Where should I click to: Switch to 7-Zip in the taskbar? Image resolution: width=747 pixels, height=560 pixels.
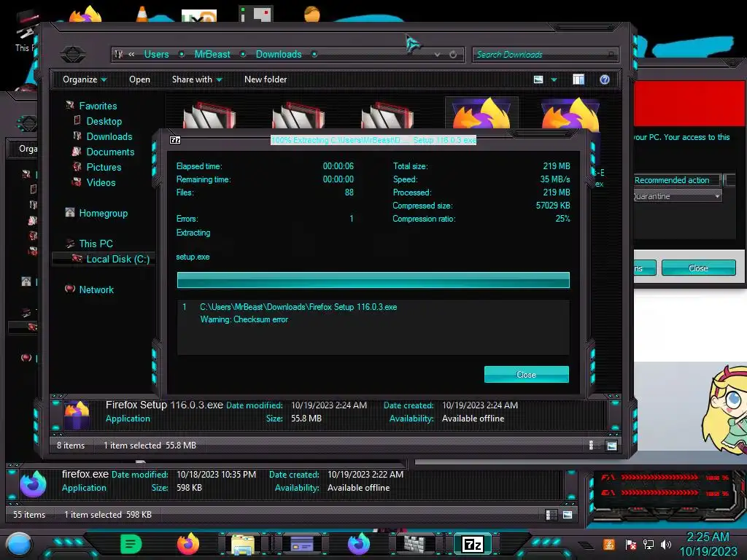pyautogui.click(x=472, y=544)
